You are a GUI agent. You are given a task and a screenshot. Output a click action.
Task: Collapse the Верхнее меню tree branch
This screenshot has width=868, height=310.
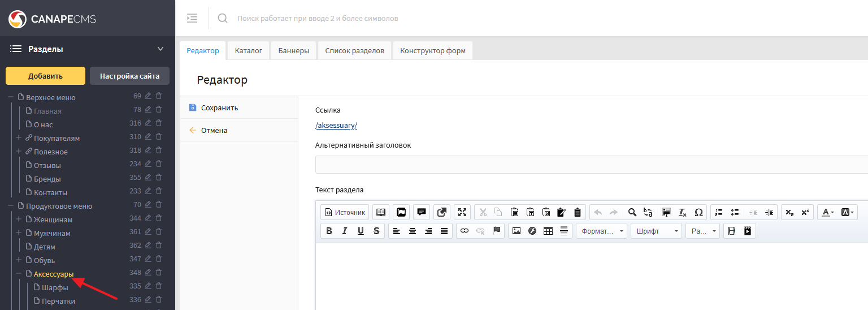11,97
